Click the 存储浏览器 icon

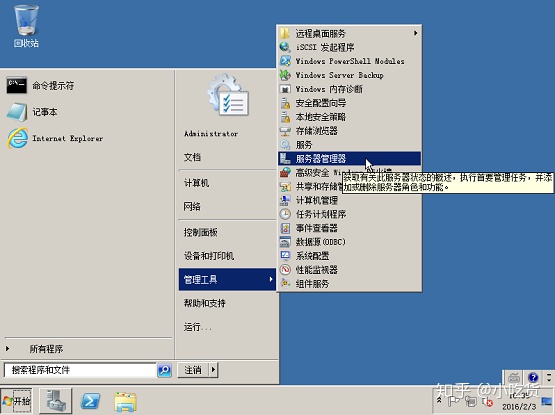[x=285, y=131]
